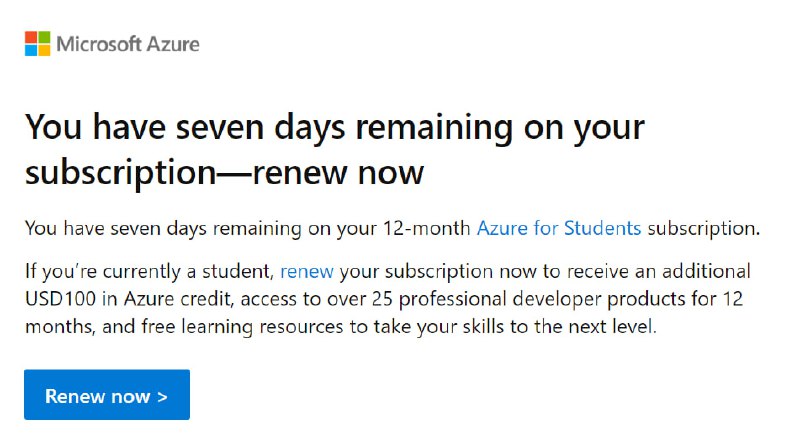This screenshot has height=446, width=800.
Task: Click the "next level" text ending the paragraph
Action: coord(617,326)
